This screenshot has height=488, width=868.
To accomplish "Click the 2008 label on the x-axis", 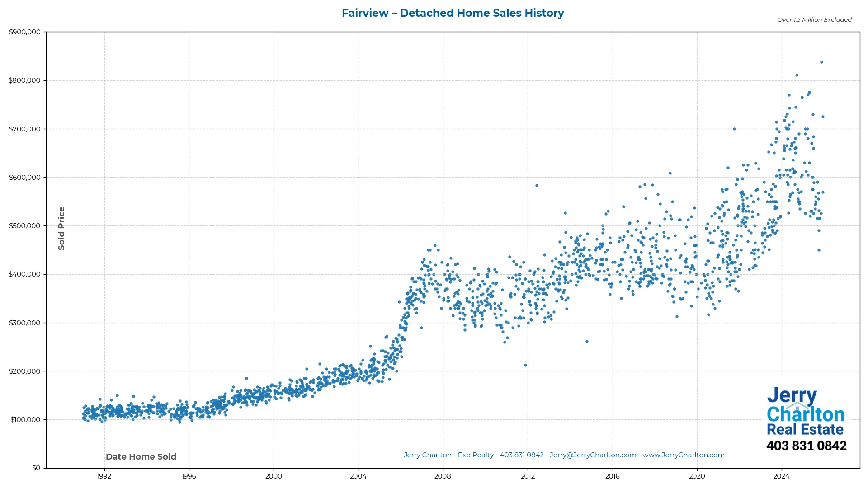I will tap(443, 476).
